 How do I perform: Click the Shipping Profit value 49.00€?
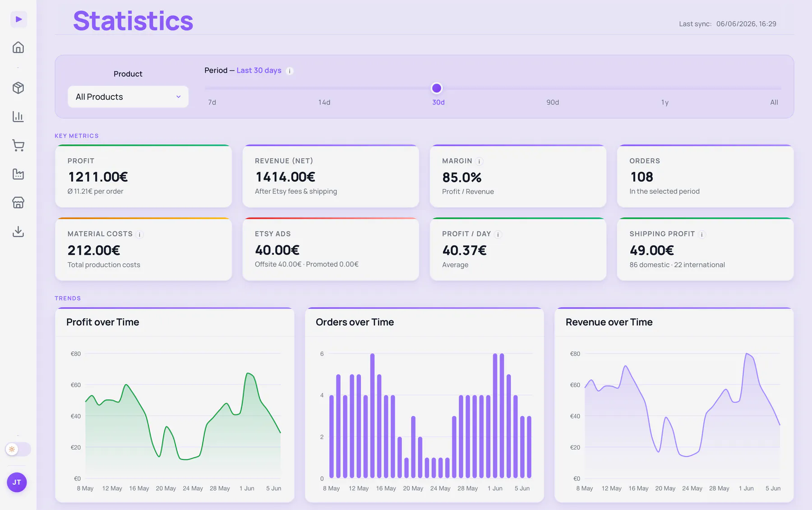[x=652, y=250]
